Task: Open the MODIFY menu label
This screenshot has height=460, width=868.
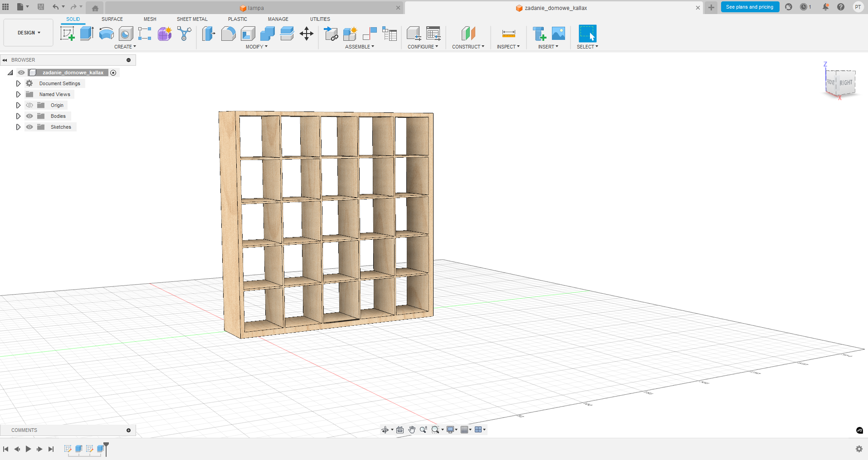Action: 256,47
